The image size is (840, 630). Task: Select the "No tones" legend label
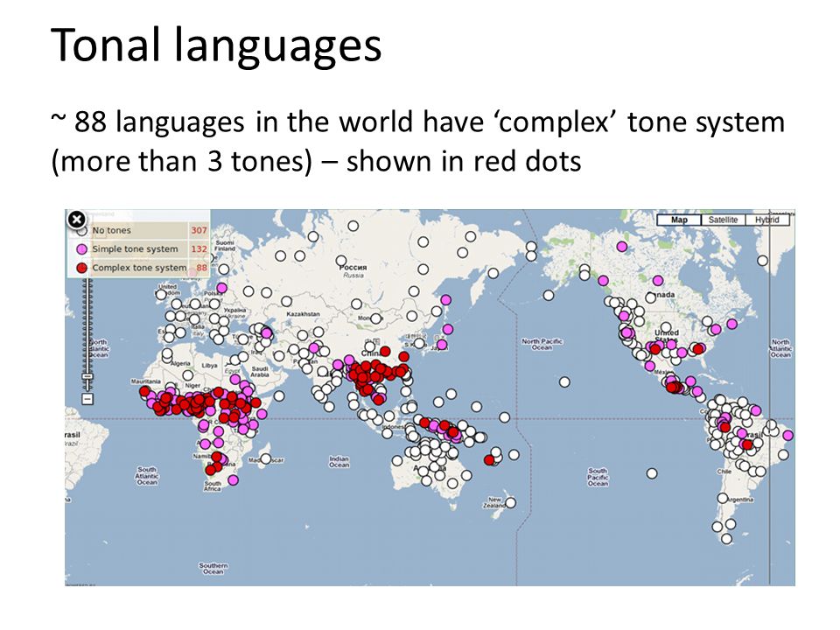point(111,230)
